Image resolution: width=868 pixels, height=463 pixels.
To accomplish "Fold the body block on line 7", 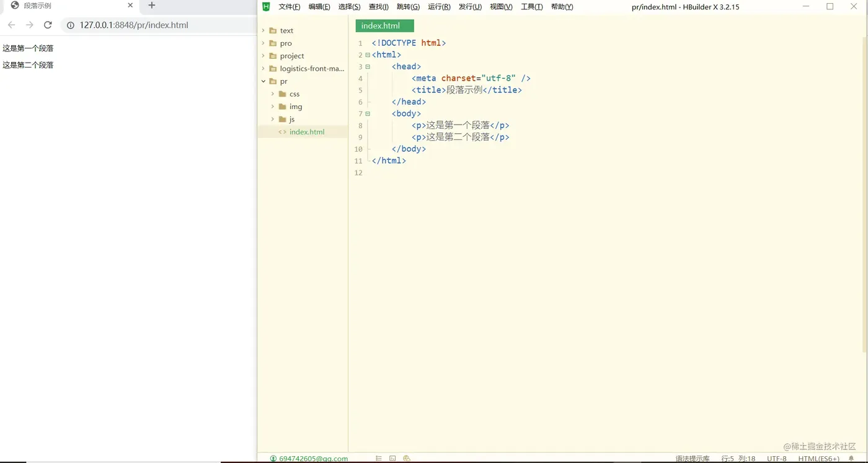I will pyautogui.click(x=368, y=113).
